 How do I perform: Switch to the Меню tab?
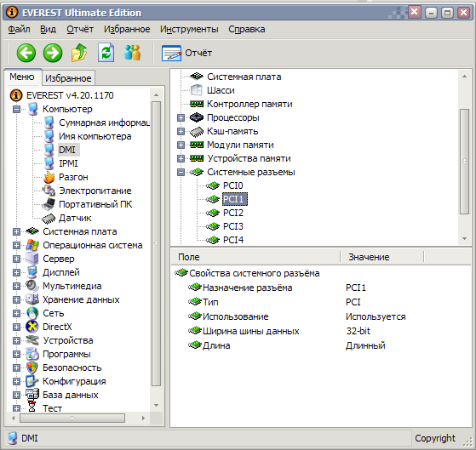point(22,77)
